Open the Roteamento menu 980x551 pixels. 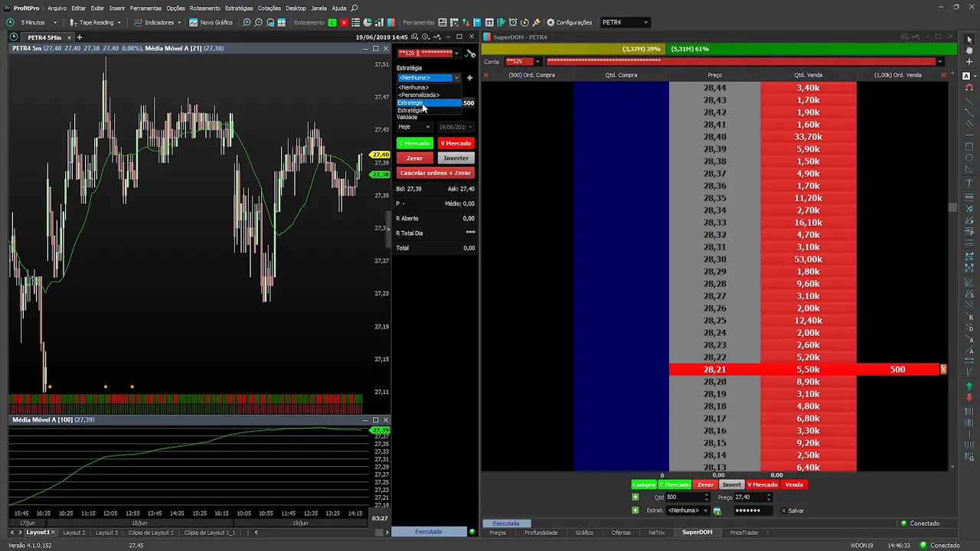click(204, 8)
